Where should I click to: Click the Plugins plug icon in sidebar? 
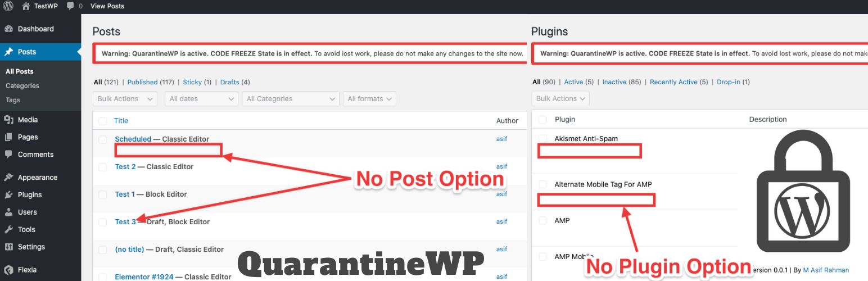[8, 195]
